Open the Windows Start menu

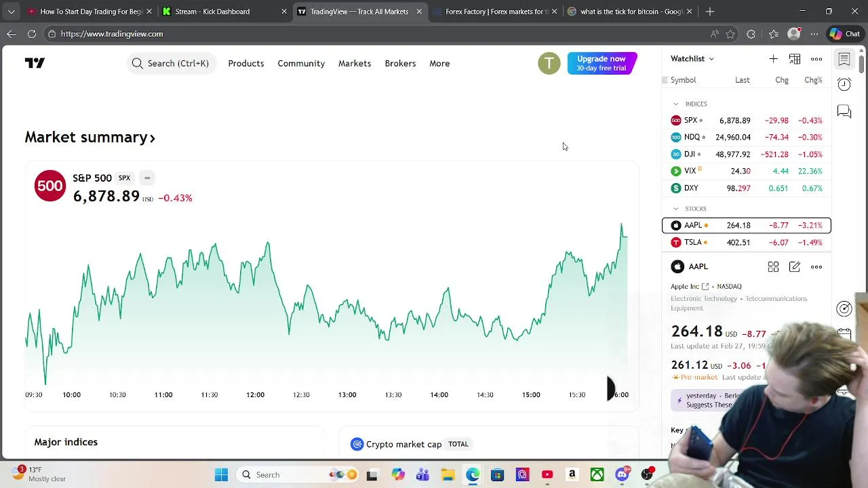tap(221, 474)
